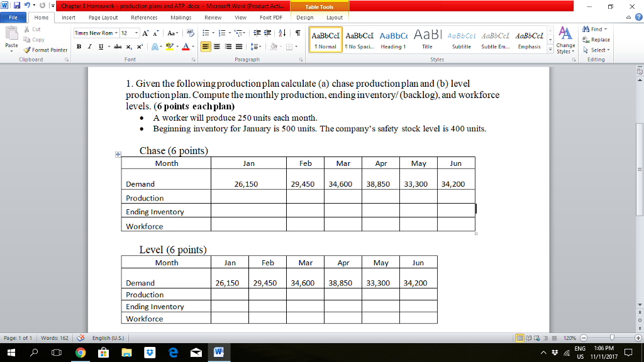Open the Line Spacing dropdown
Image resolution: width=644 pixels, height=362 pixels.
(x=255, y=47)
